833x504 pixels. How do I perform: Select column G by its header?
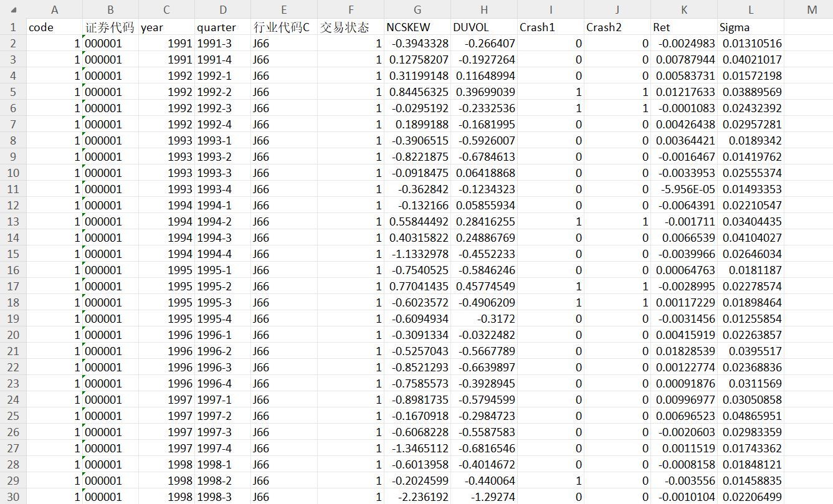click(x=417, y=9)
